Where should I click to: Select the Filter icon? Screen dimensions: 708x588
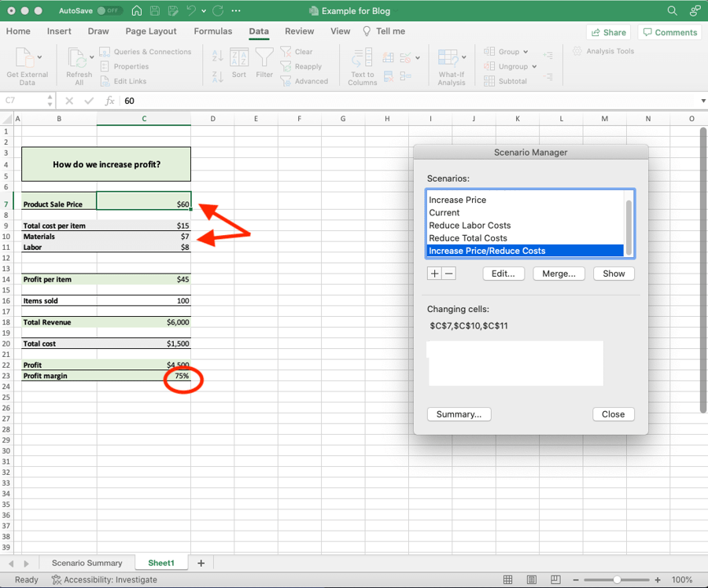click(264, 63)
